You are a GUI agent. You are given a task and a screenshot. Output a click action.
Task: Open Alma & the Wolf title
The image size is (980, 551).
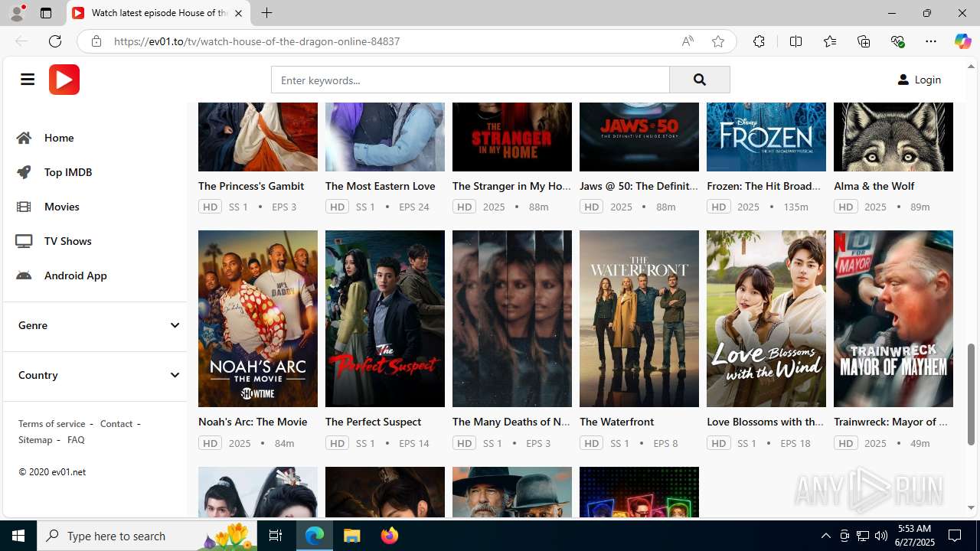874,186
